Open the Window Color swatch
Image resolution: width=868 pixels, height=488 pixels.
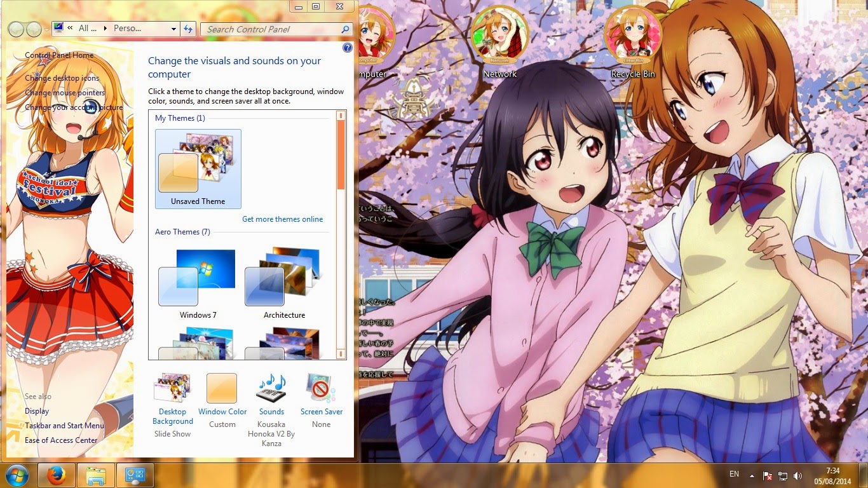[x=222, y=388]
